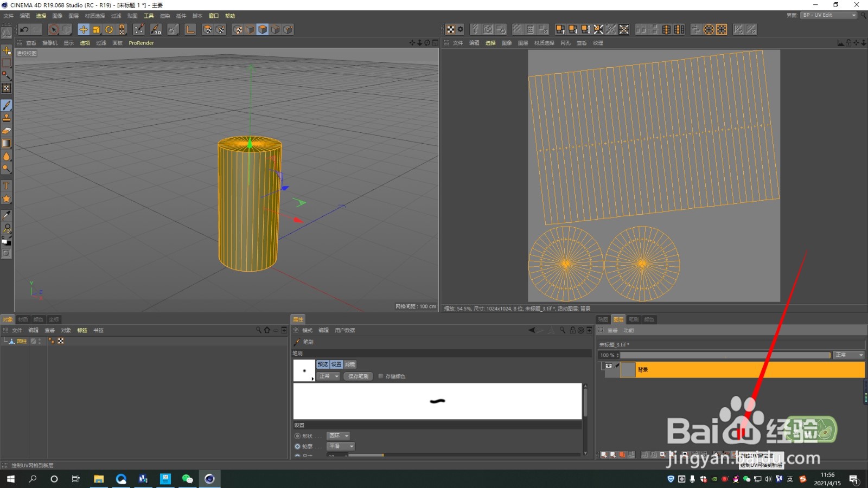Toggle the cylinder object's checkmark flag

point(34,341)
